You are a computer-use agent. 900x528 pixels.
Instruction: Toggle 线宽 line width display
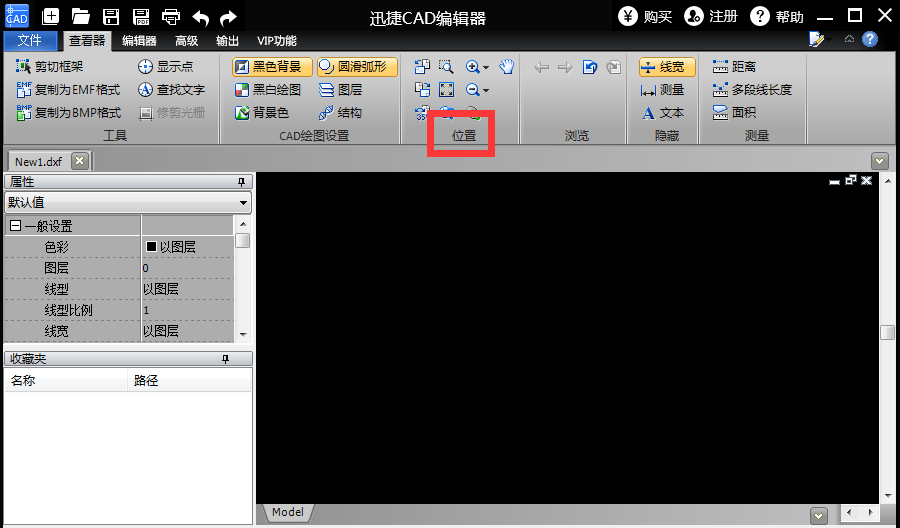pos(667,67)
